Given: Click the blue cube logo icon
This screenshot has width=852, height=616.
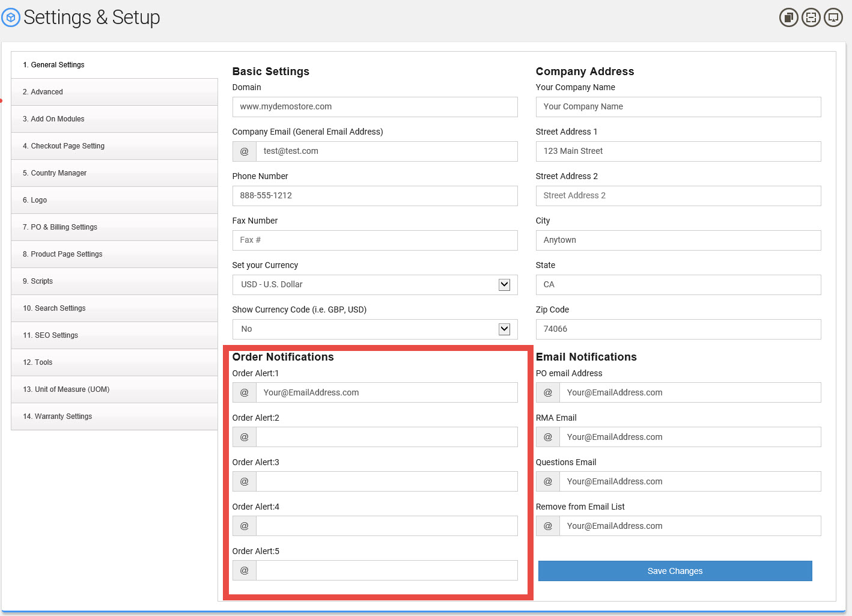Looking at the screenshot, I should 11,17.
